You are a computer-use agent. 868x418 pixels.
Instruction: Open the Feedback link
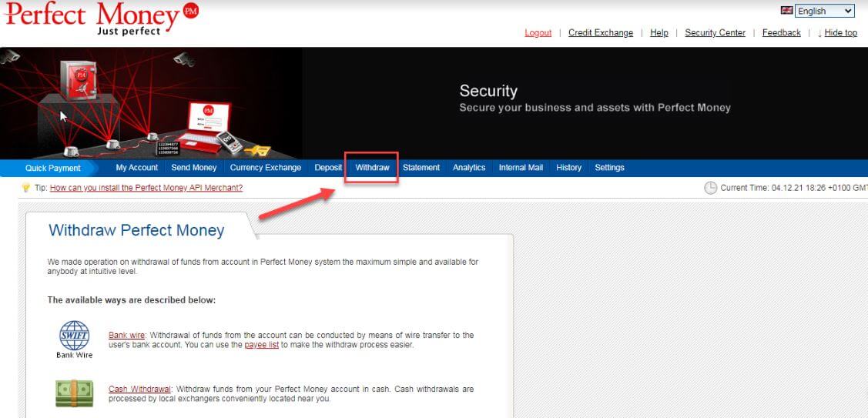pyautogui.click(x=781, y=32)
